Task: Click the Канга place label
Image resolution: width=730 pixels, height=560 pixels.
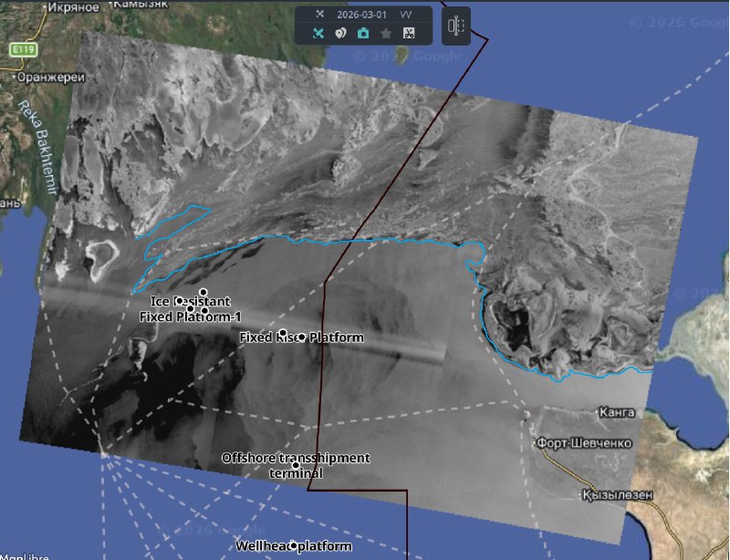Action: [x=616, y=412]
